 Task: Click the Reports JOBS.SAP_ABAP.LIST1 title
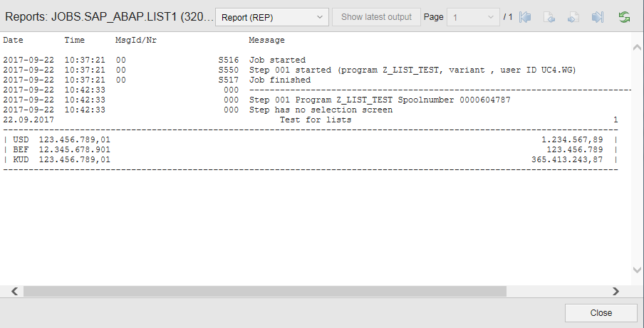tap(107, 16)
